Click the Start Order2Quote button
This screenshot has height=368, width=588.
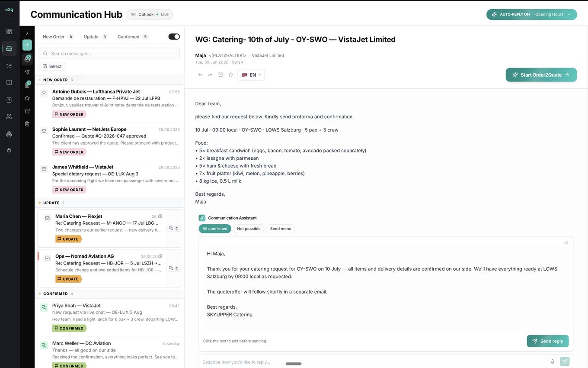541,75
